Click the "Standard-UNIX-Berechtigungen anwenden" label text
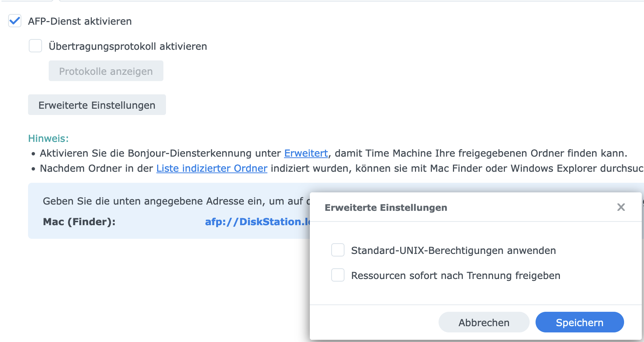Viewport: 644px width, 342px height. (x=453, y=251)
